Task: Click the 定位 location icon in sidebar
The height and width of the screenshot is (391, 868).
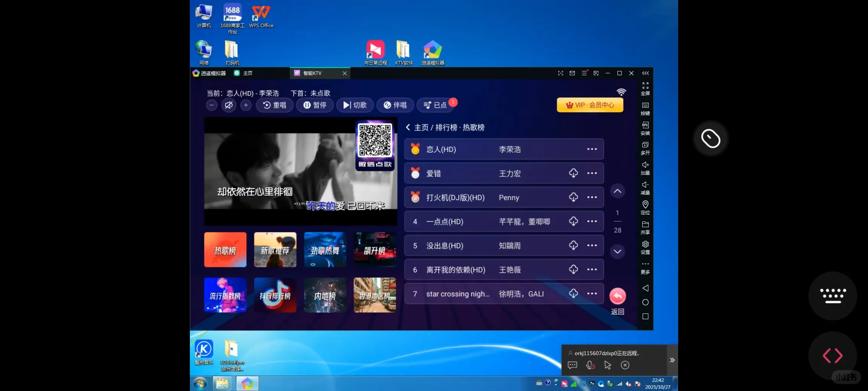Action: pos(645,207)
